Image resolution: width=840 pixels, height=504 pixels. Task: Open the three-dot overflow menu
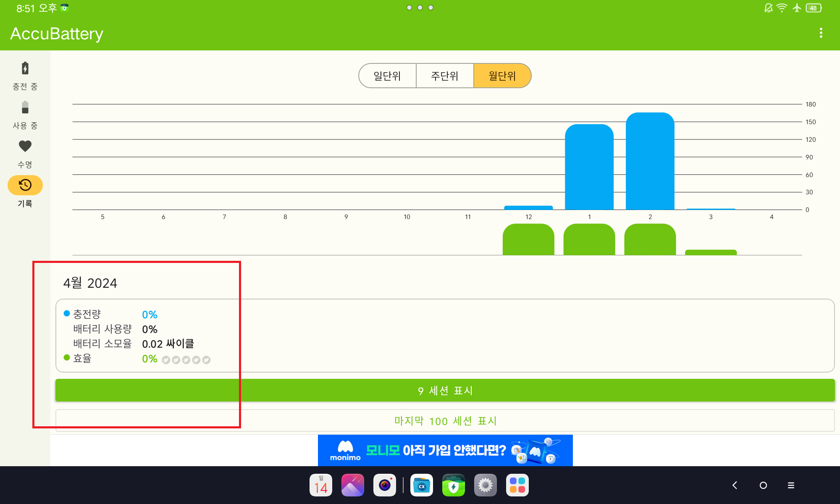click(x=821, y=33)
